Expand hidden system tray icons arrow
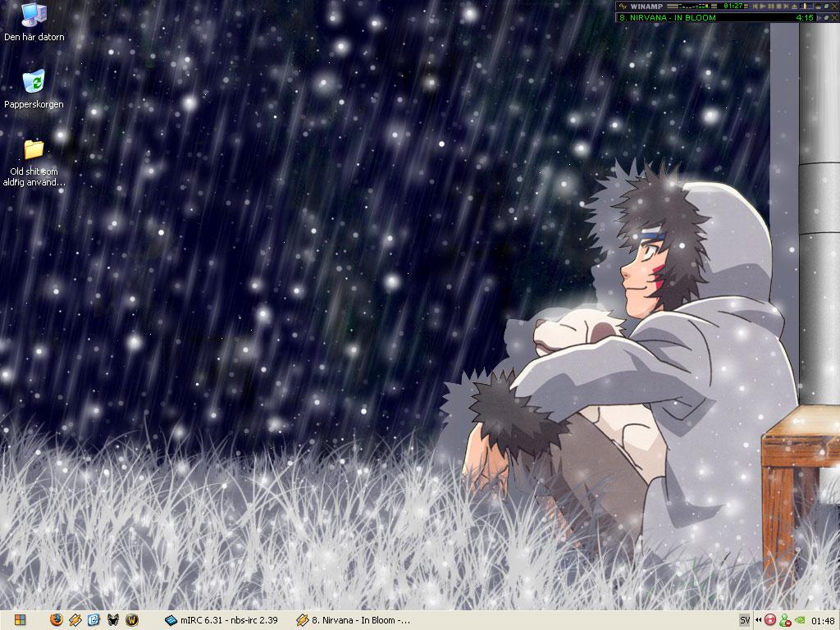 (759, 620)
